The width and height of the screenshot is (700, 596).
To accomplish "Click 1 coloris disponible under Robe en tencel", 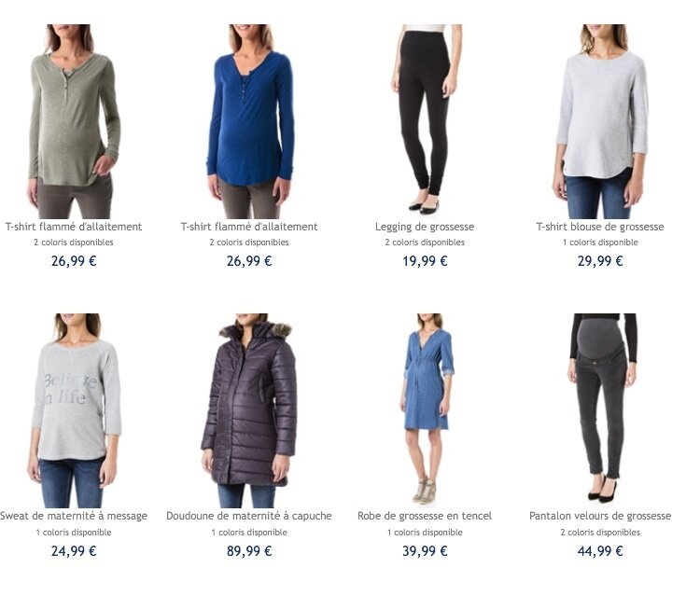I will click(425, 533).
